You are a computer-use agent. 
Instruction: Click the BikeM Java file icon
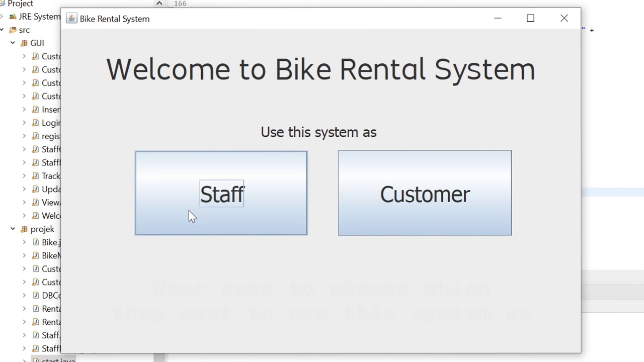pyautogui.click(x=35, y=255)
